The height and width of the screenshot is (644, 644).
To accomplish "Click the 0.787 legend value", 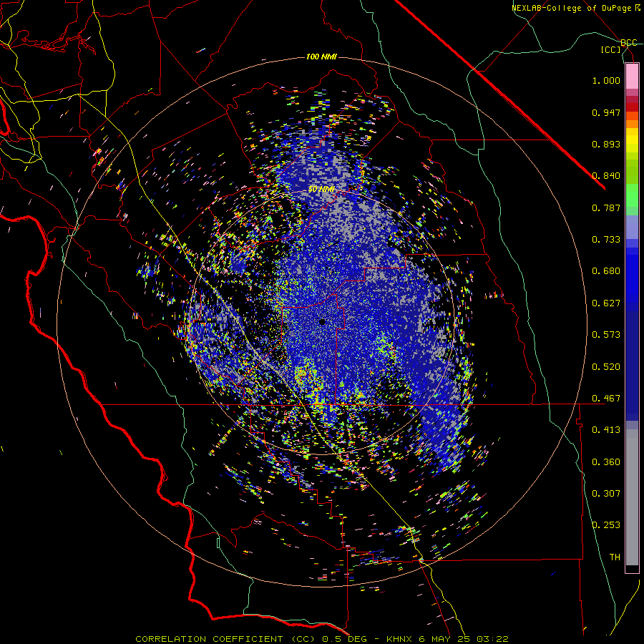I will (x=606, y=208).
